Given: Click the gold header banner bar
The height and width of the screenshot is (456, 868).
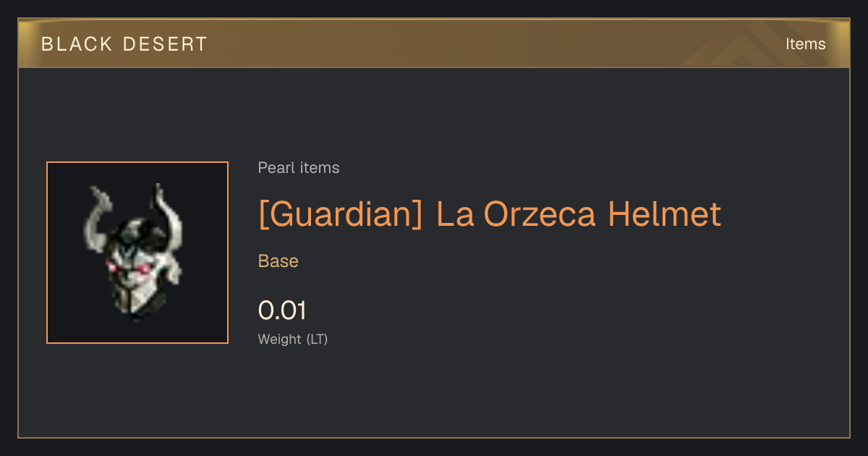Looking at the screenshot, I should click(x=434, y=43).
